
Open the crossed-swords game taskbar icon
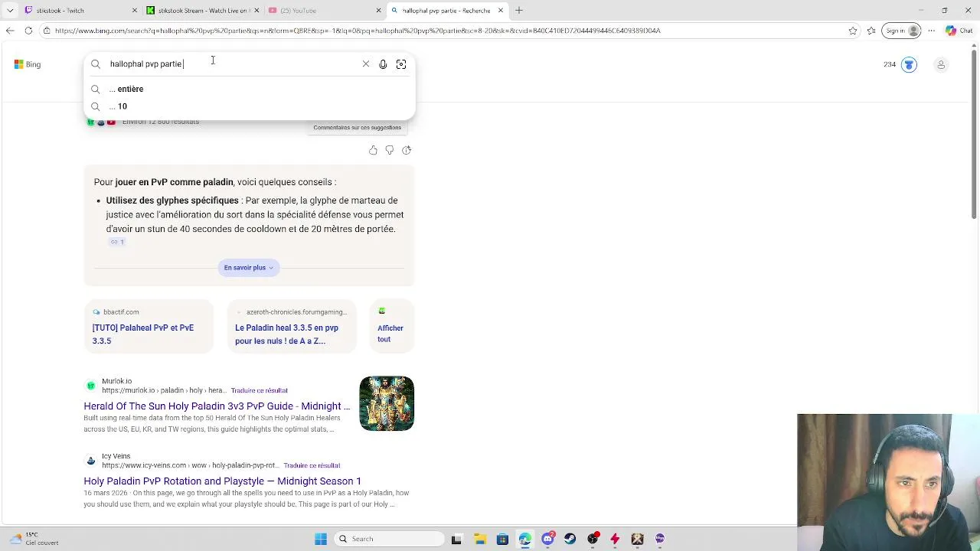(637, 539)
